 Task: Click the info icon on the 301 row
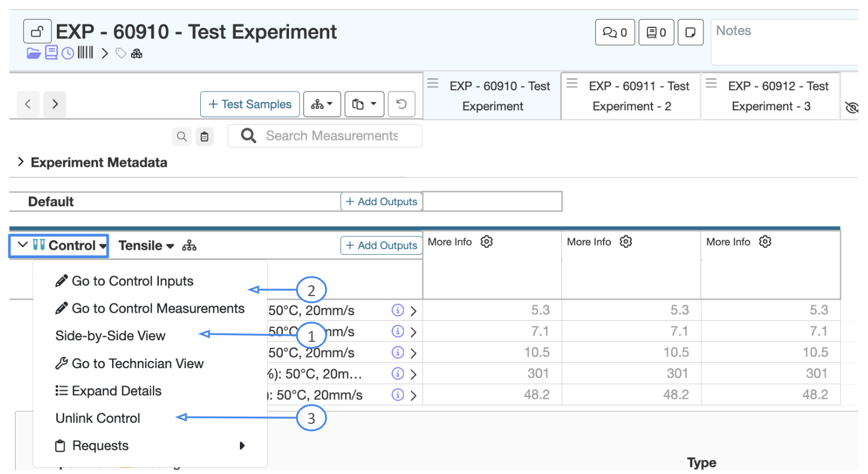point(398,374)
